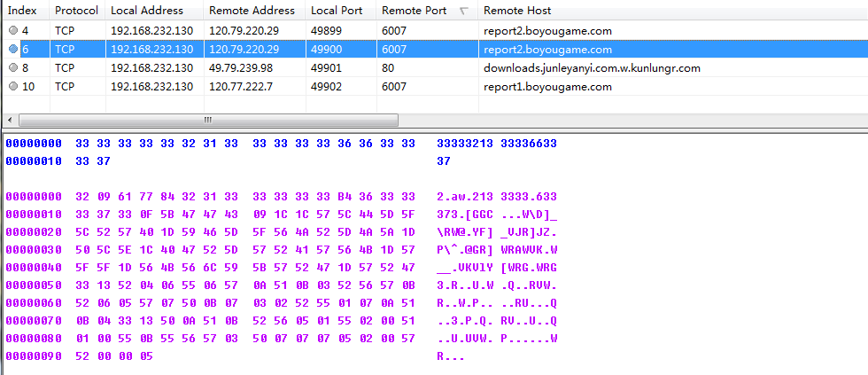The image size is (868, 375).
Task: Click index number 4 in first row
Action: click(25, 31)
